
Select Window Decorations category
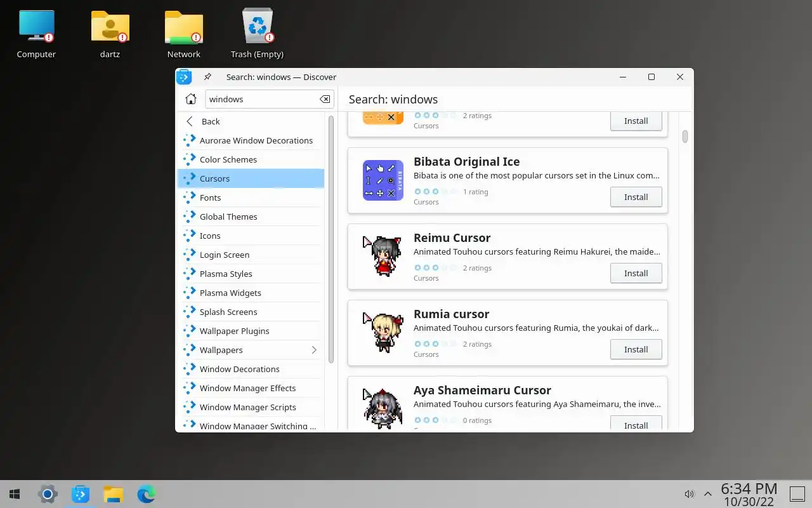click(x=251, y=369)
